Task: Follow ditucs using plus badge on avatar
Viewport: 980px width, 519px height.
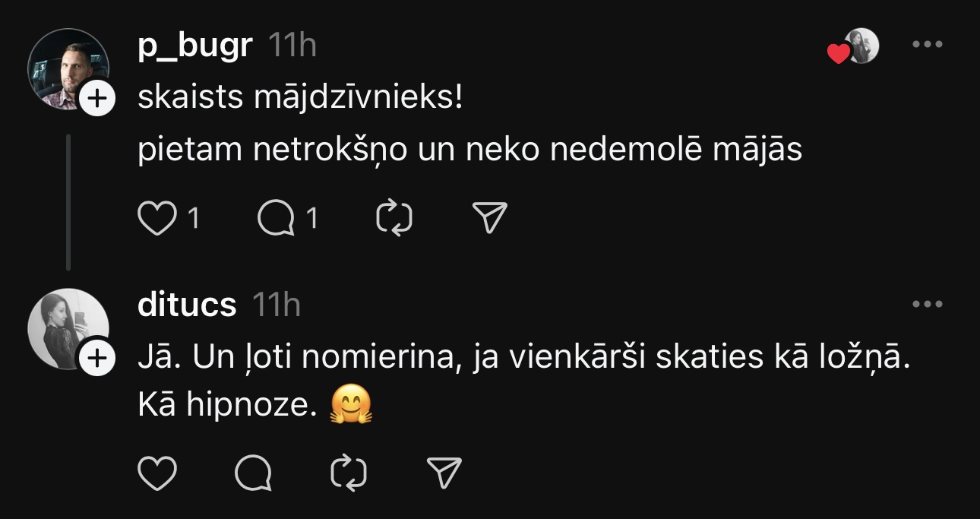Action: (x=97, y=359)
